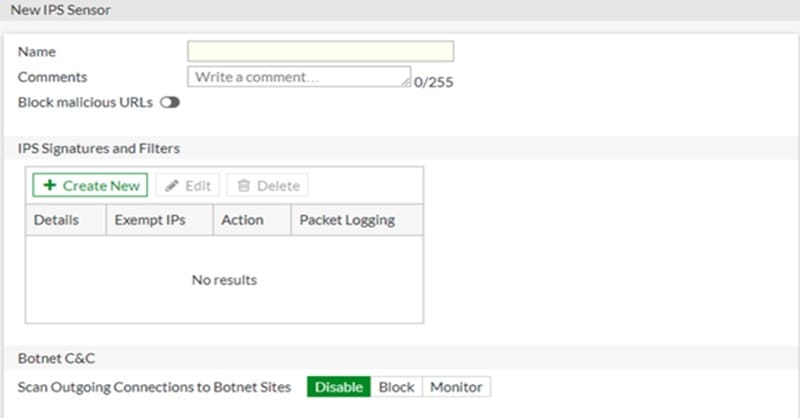Image resolution: width=800 pixels, height=418 pixels.
Task: Focus the Write a comment text box
Action: 299,77
